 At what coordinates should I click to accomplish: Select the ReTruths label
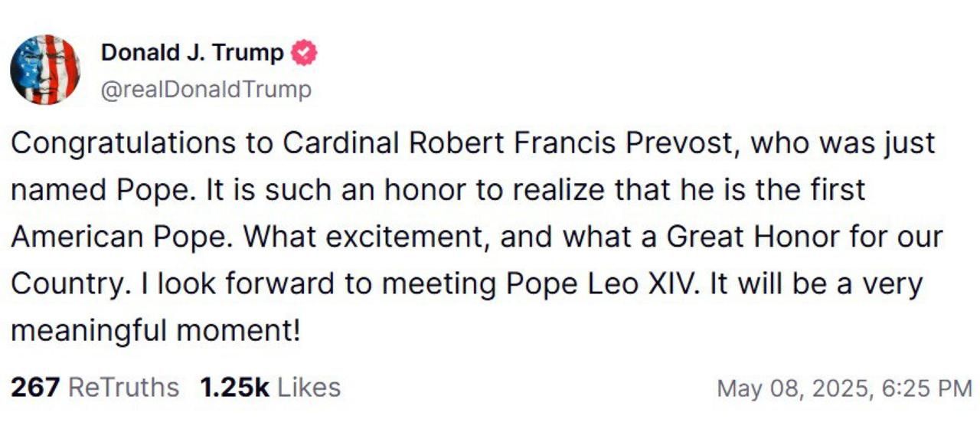[x=124, y=387]
